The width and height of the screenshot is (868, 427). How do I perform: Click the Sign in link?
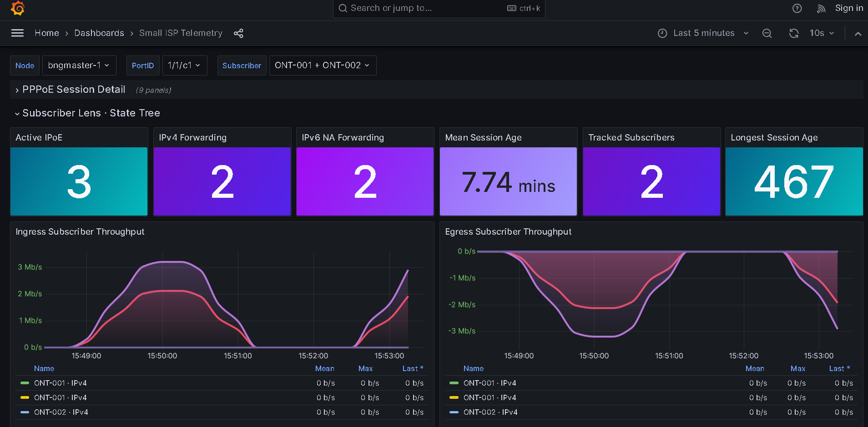tap(849, 8)
